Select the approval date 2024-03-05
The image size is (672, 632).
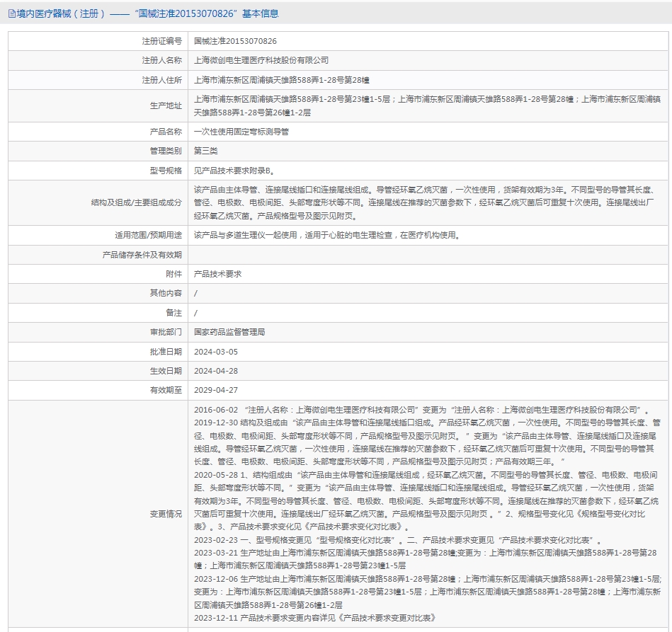tap(215, 352)
